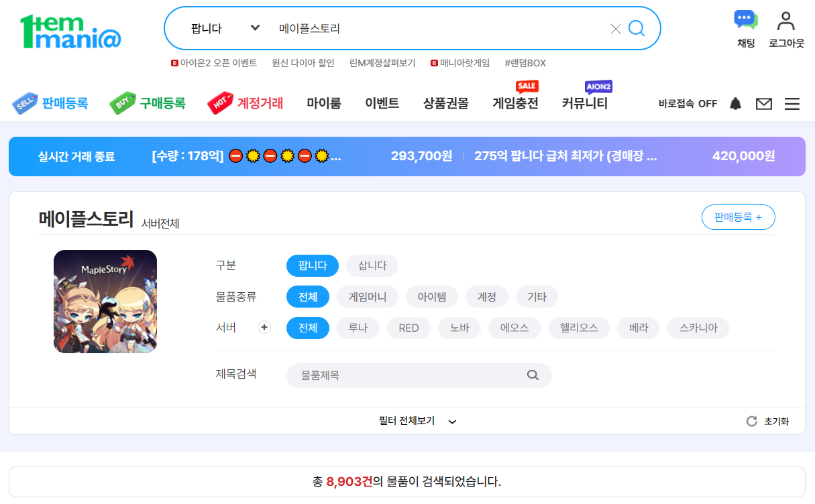
Task: Open 린M계정살펴보기 link
Action: (x=382, y=63)
